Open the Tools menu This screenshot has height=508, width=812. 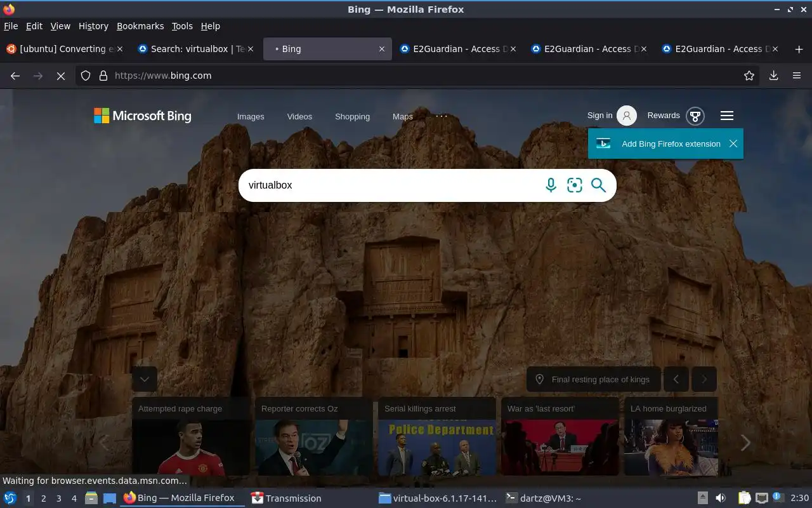pyautogui.click(x=182, y=26)
